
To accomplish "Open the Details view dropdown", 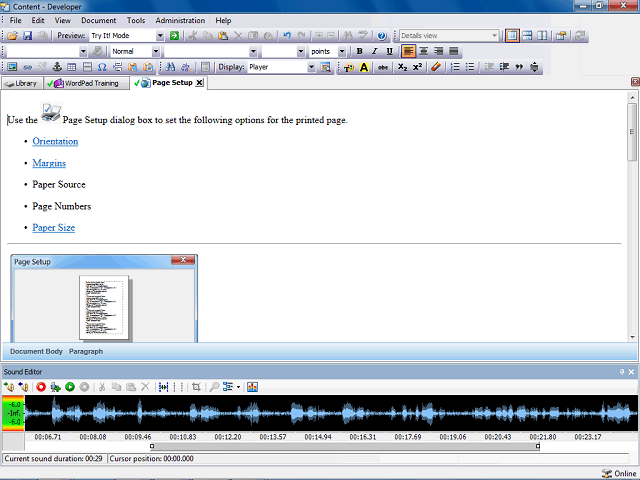I will tap(494, 36).
